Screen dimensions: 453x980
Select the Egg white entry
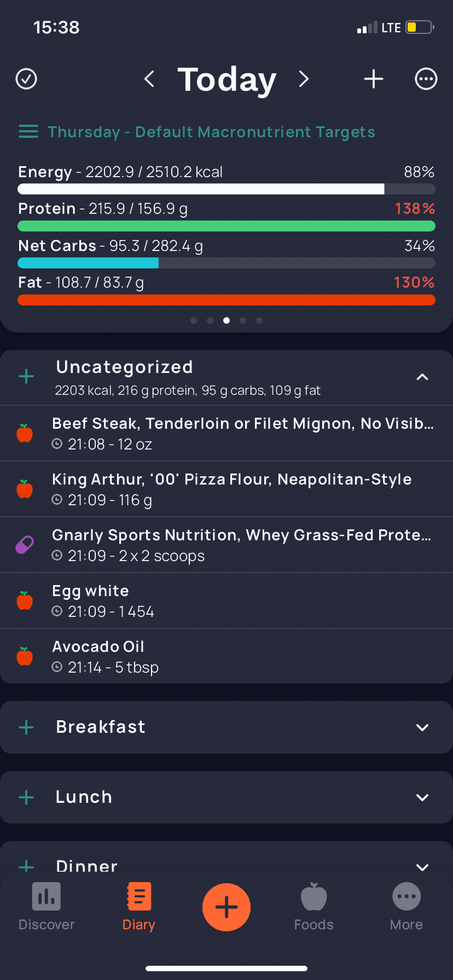[226, 600]
